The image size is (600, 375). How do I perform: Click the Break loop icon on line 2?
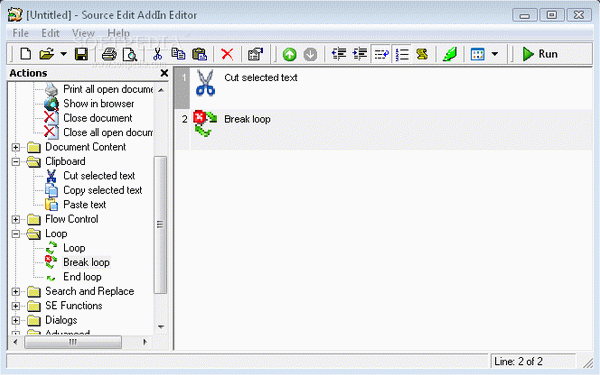(x=205, y=123)
